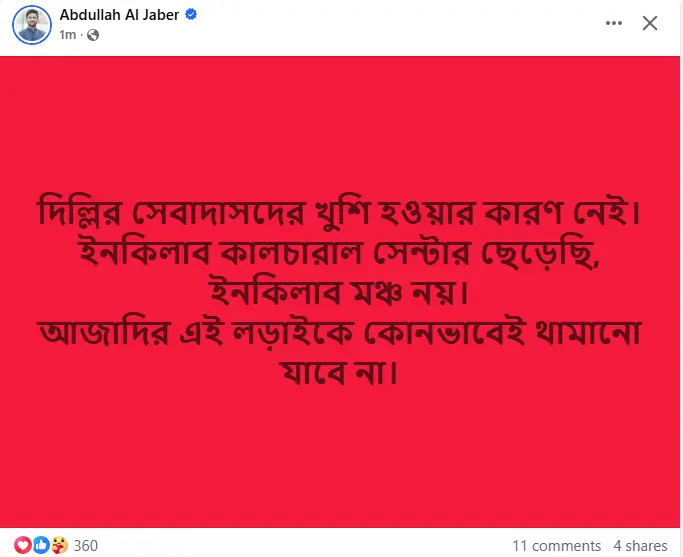Click the red heart love reaction icon
Image resolution: width=683 pixels, height=557 pixels.
22,545
